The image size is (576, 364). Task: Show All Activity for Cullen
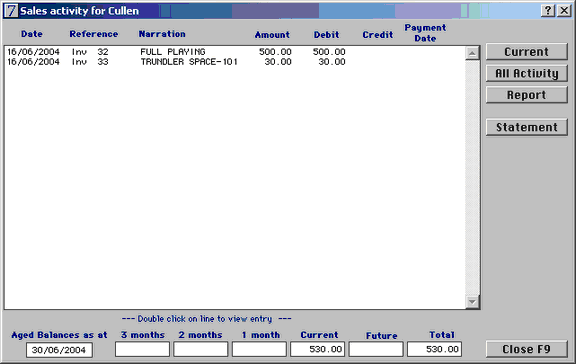click(526, 73)
